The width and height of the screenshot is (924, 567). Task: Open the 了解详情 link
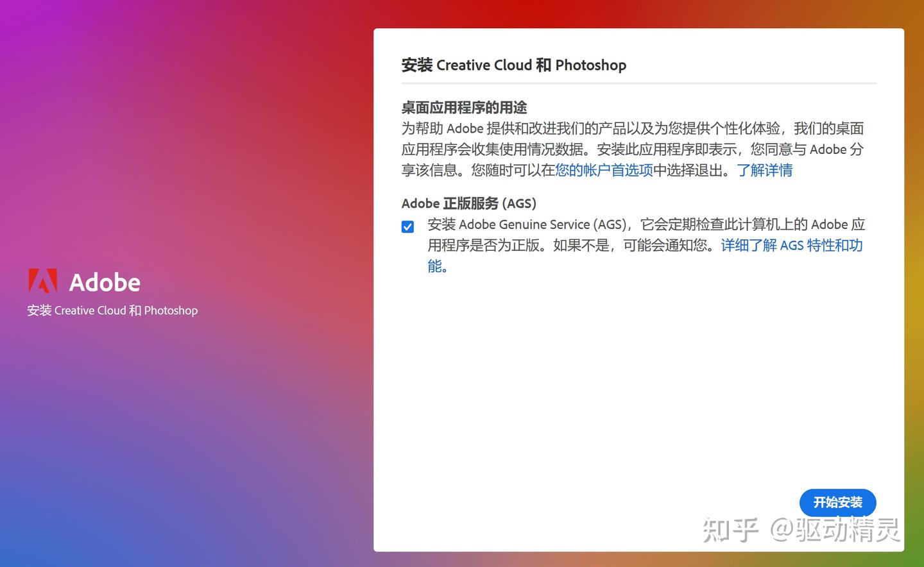(x=764, y=170)
